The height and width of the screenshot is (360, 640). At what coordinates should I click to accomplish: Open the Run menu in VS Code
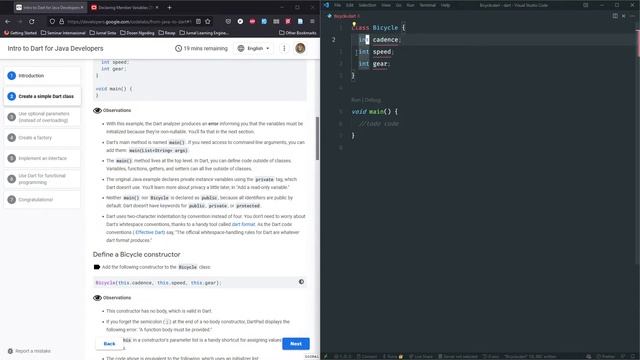[411, 5]
